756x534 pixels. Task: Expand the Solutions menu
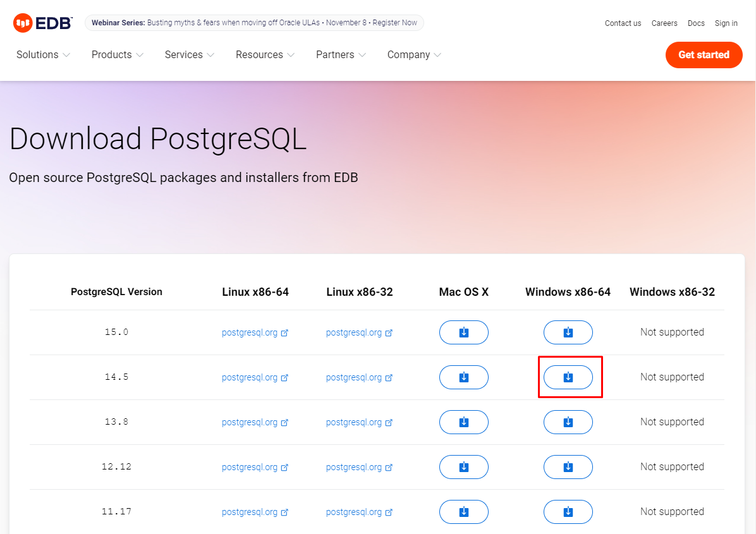click(44, 54)
